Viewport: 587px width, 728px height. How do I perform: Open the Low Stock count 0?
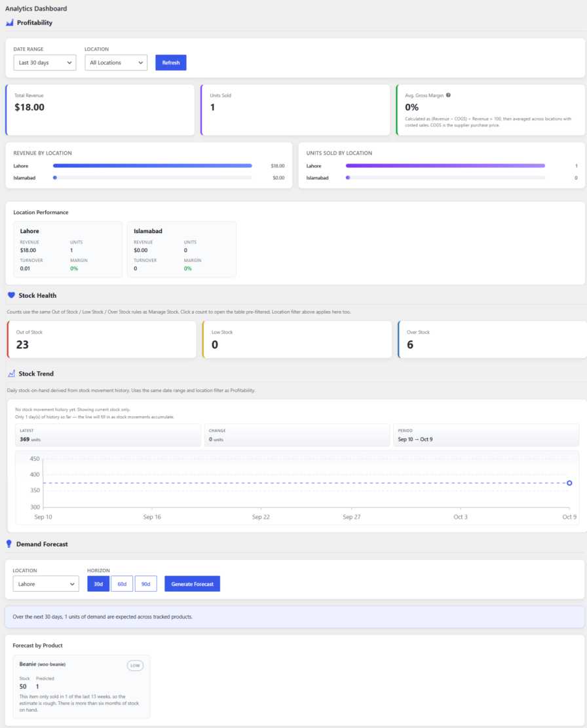[215, 344]
